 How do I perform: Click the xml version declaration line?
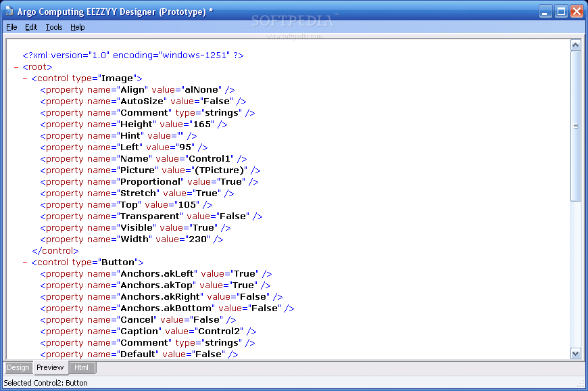132,55
